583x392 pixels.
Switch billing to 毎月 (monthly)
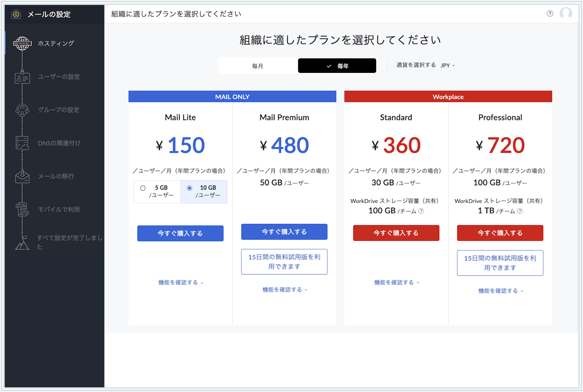[x=258, y=66]
